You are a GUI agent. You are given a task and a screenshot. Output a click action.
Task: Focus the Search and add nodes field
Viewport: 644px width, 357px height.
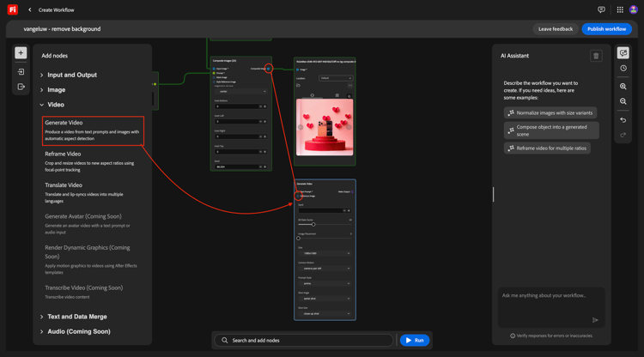click(304, 340)
